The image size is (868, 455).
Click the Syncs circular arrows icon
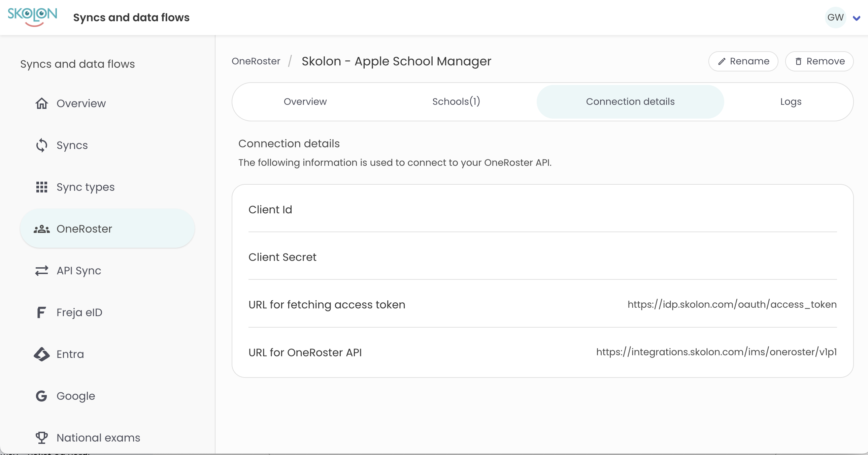[42, 145]
